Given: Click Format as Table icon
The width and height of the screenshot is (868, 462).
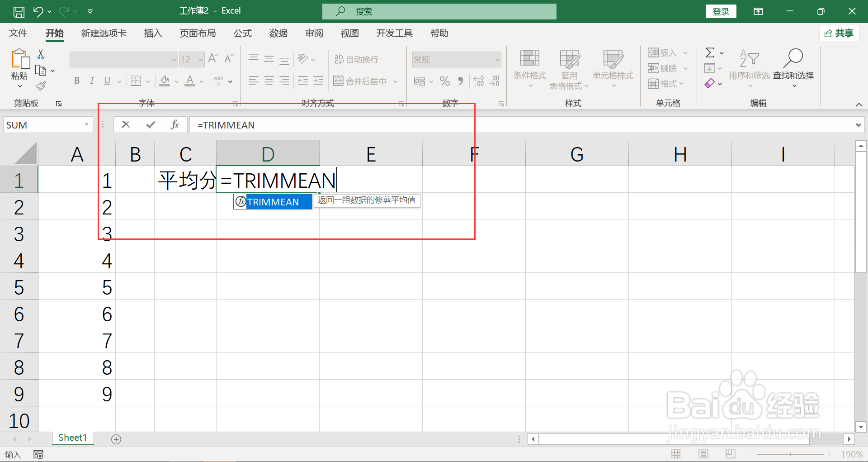Looking at the screenshot, I should point(569,59).
